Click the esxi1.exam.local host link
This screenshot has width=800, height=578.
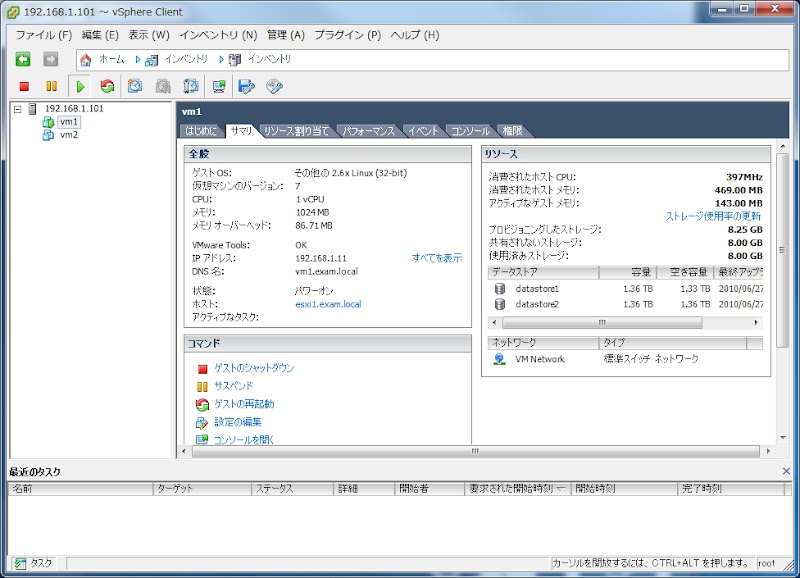coord(328,304)
